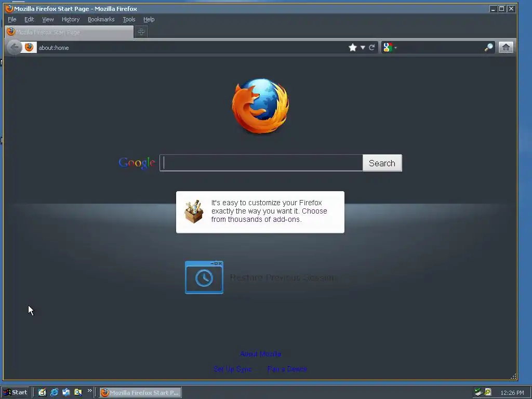Screen dimensions: 532x399
Task: Focus the Google search text field
Action: pyautogui.click(x=261, y=163)
